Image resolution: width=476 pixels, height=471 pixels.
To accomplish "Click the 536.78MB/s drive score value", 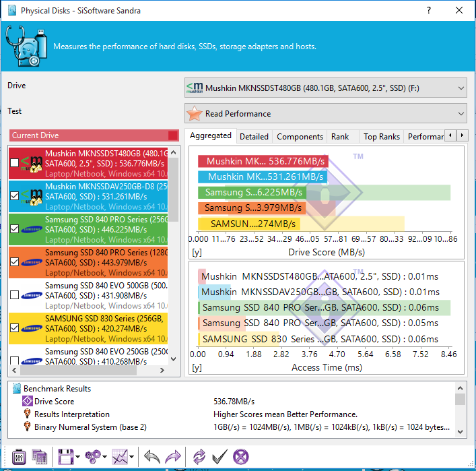I will click(234, 402).
